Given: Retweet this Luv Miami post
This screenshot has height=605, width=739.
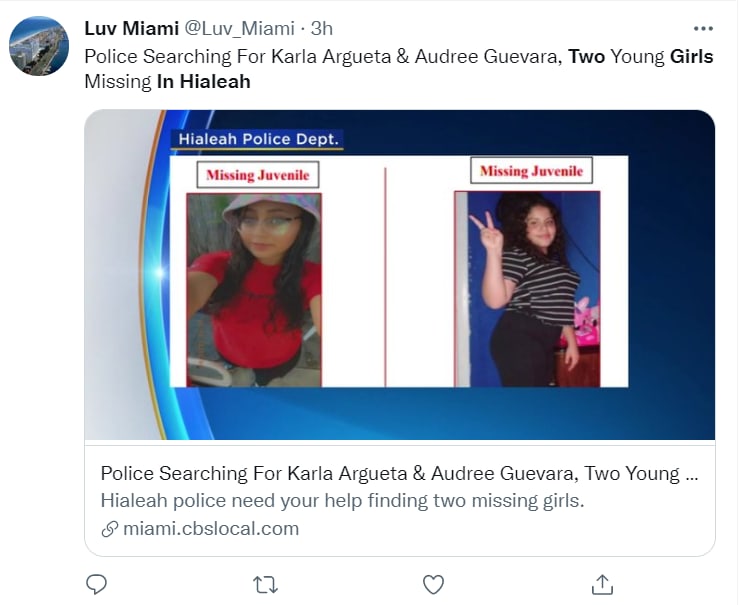Looking at the screenshot, I should coord(265,585).
